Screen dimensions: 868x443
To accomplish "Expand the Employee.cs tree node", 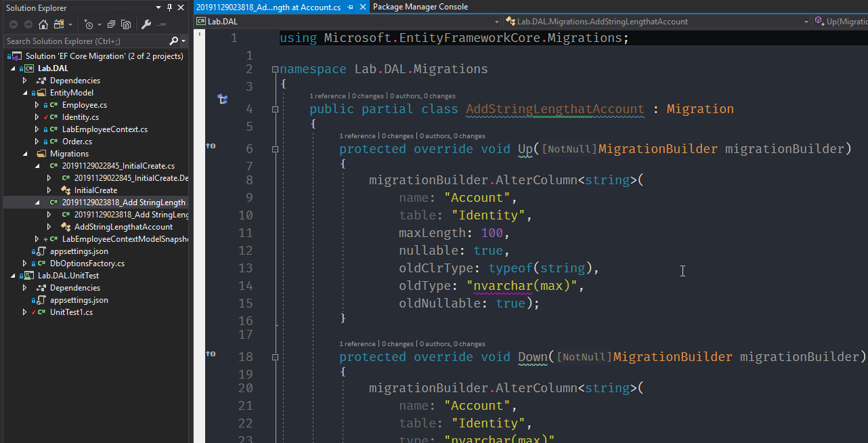I will pyautogui.click(x=37, y=105).
